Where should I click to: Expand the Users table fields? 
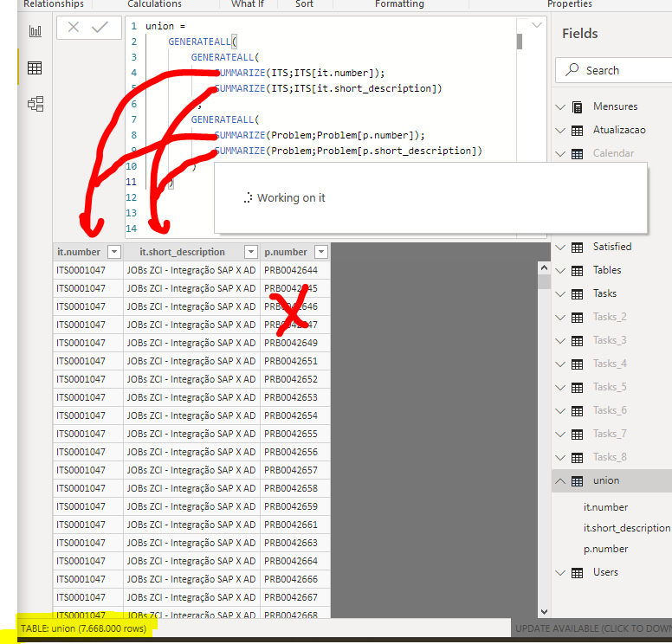pyautogui.click(x=560, y=573)
